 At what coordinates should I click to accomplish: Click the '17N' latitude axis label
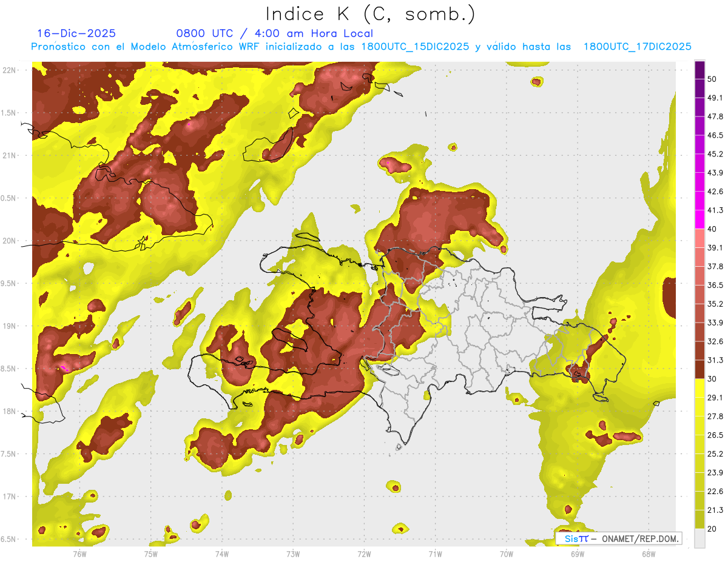point(10,497)
